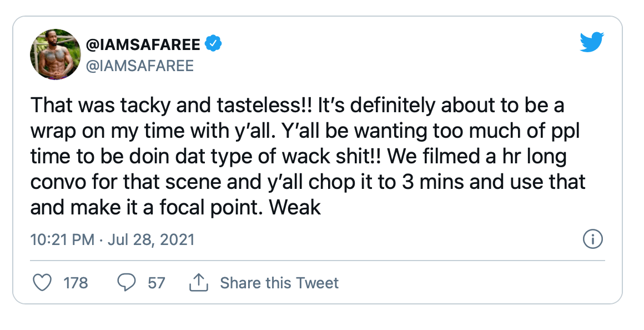Click the bold @IAMSAFAREE display name
The height and width of the screenshot is (330, 644).
coord(143,44)
